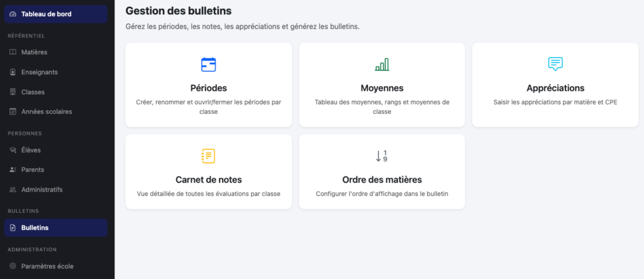The image size is (644, 279).
Task: Click the notebook icon above Carnet de notes
Action: pyautogui.click(x=208, y=156)
